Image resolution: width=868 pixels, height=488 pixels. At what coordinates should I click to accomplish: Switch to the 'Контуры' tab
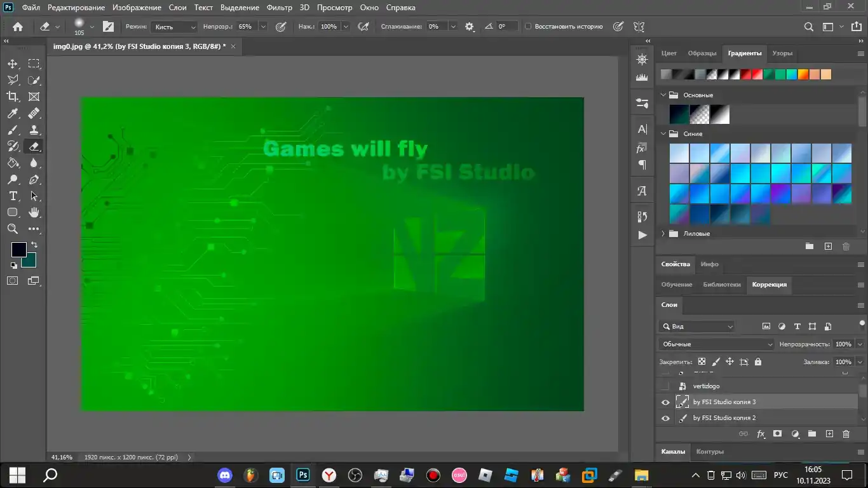pyautogui.click(x=710, y=452)
